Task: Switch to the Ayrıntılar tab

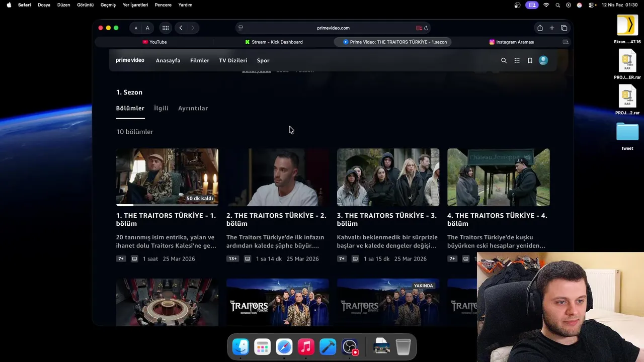Action: [x=193, y=108]
